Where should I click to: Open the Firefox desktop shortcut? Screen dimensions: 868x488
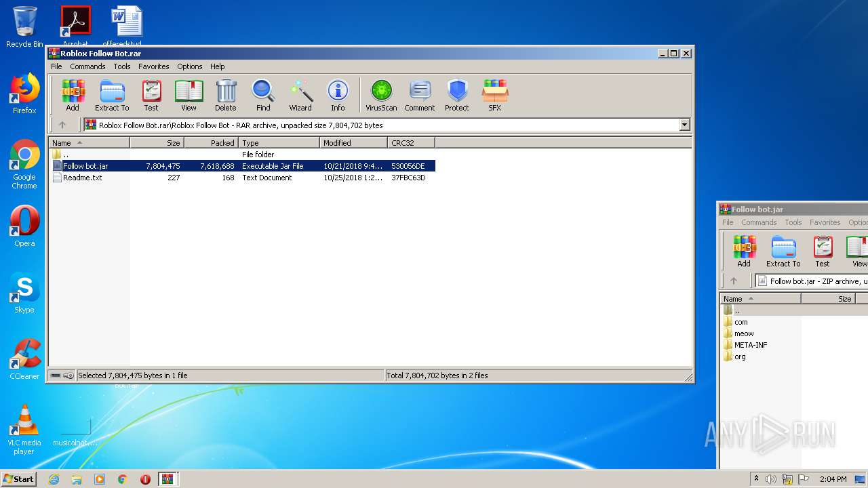pyautogui.click(x=24, y=94)
